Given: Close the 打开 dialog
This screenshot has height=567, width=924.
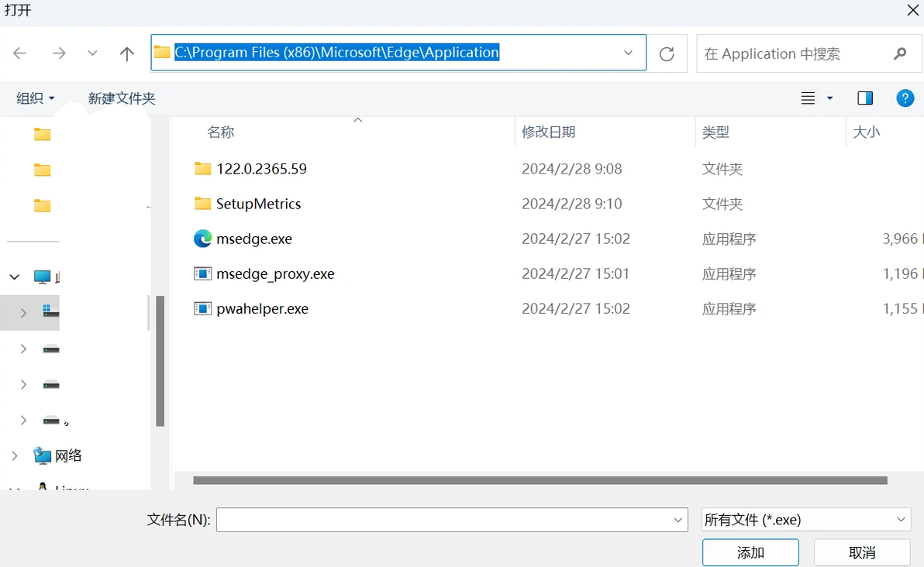Looking at the screenshot, I should pyautogui.click(x=912, y=11).
